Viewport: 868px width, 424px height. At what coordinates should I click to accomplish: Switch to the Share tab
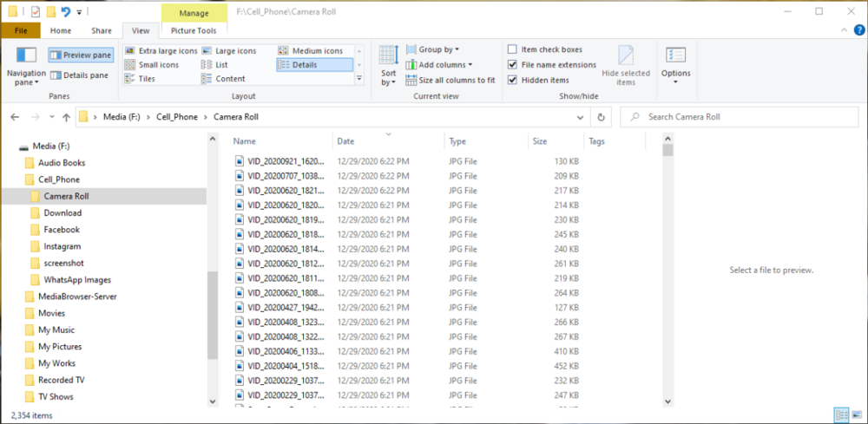(x=102, y=31)
